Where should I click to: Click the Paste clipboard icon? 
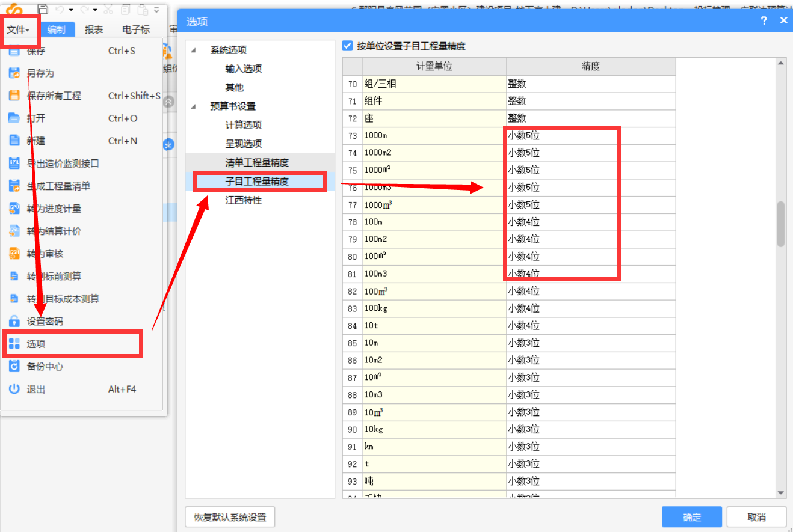pyautogui.click(x=143, y=9)
